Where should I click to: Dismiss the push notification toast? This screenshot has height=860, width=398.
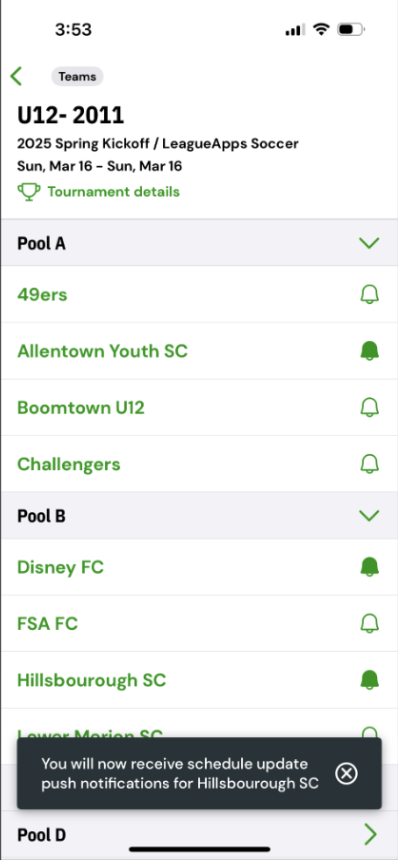tap(346, 773)
